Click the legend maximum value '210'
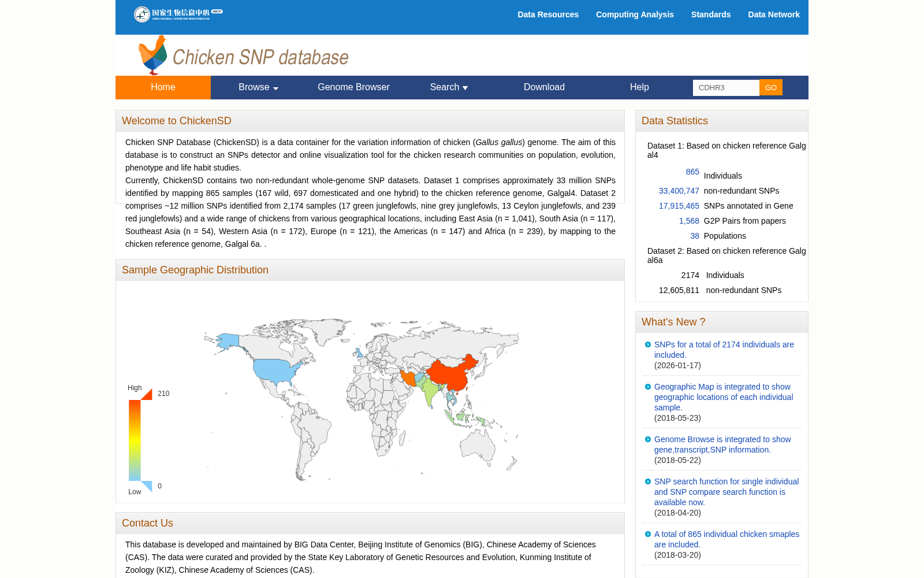Screen dimensions: 924x578 click(163, 394)
